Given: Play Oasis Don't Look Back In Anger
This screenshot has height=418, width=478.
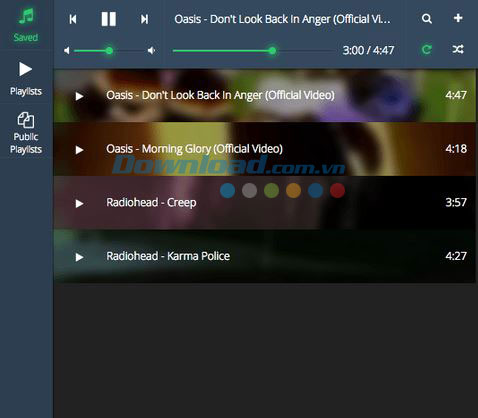Looking at the screenshot, I should click(x=79, y=96).
